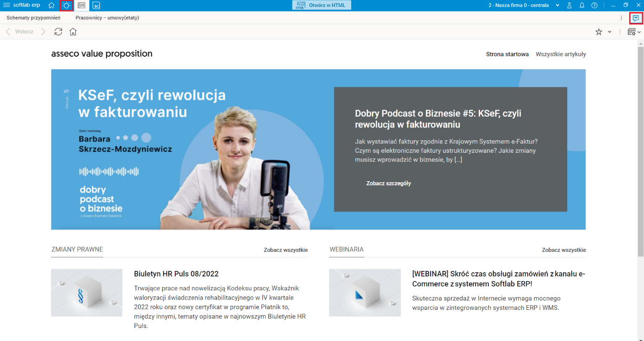Switch to Wszystkie artykuły
The image size is (644, 341).
[x=561, y=54]
